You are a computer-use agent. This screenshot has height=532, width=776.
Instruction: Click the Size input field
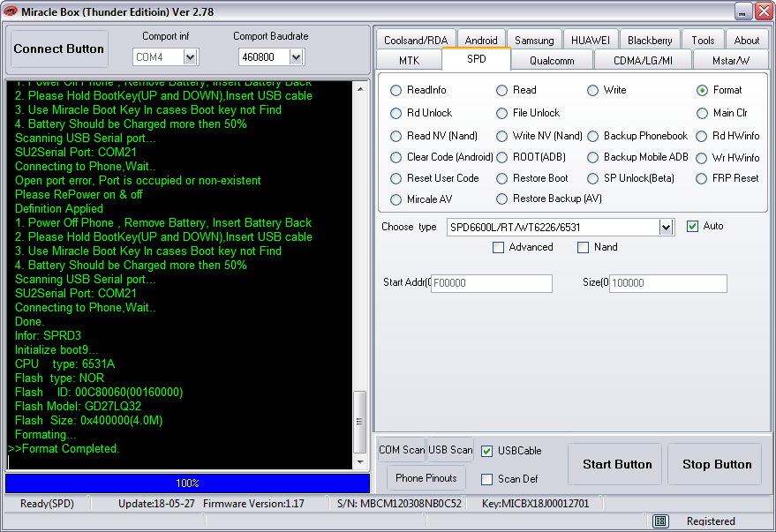click(x=667, y=283)
